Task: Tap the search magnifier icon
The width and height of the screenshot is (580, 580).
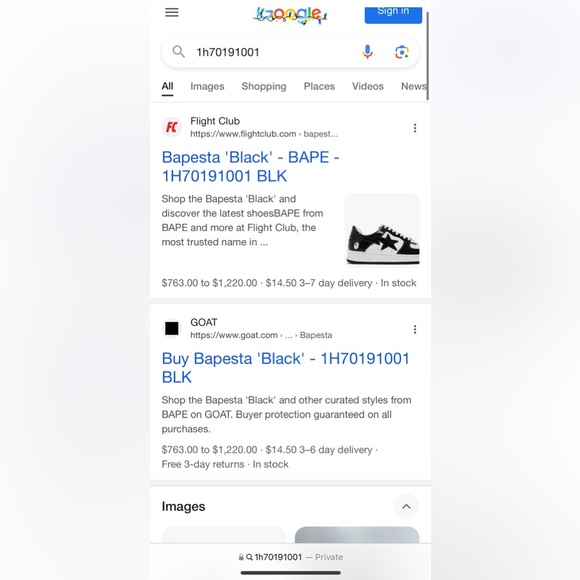Action: 179,52
